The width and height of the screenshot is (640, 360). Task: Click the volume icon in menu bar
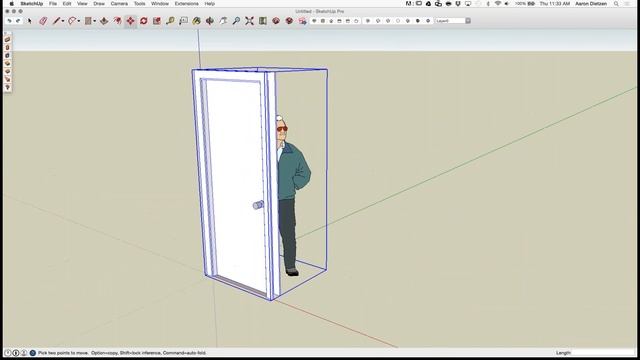coord(507,4)
